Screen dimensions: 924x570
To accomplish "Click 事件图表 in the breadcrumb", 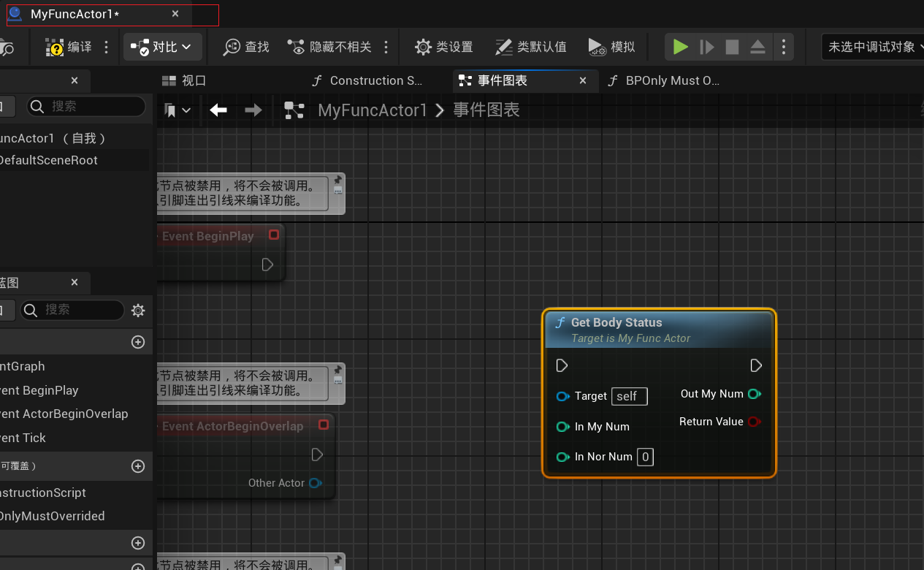I will tap(486, 110).
